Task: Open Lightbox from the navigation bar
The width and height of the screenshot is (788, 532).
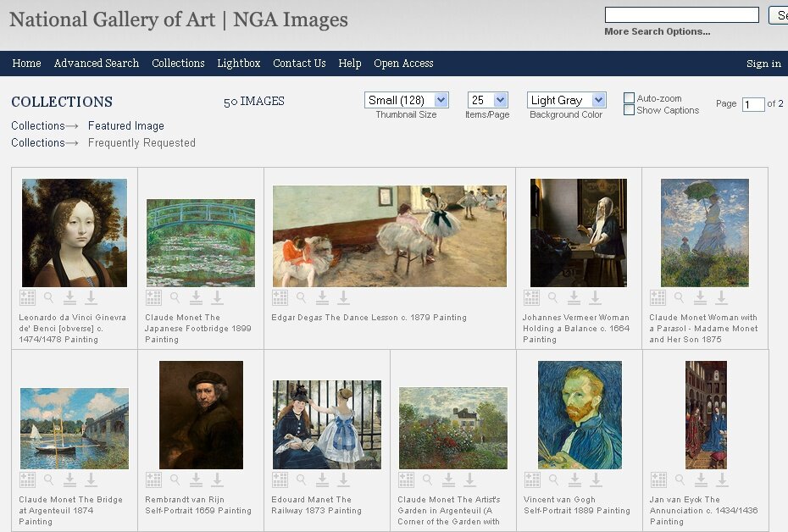Action: 239,64
